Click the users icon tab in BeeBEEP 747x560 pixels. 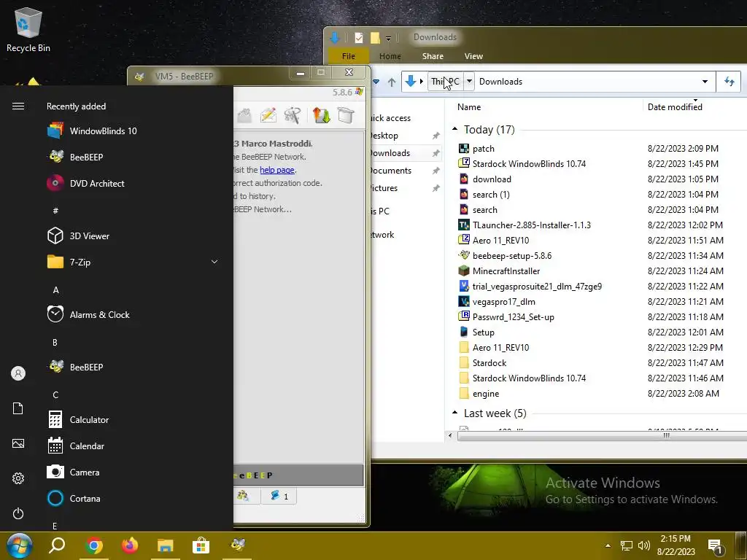[x=243, y=496]
